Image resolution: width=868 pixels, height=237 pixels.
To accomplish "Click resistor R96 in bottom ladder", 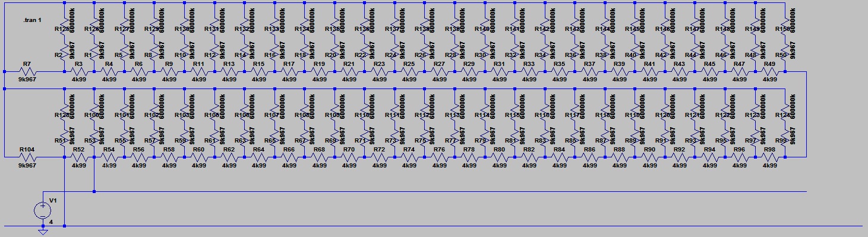I will tap(740, 158).
